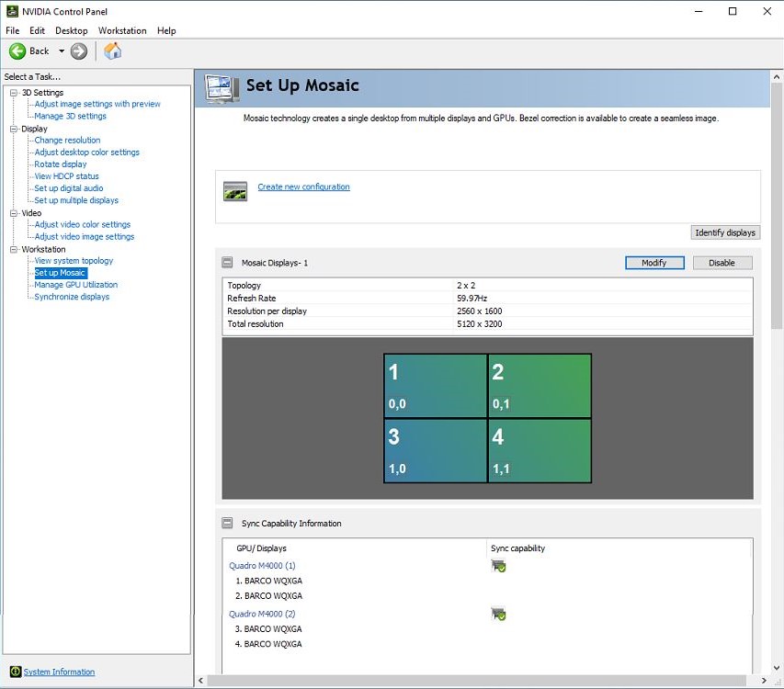Open the File menu

point(13,30)
